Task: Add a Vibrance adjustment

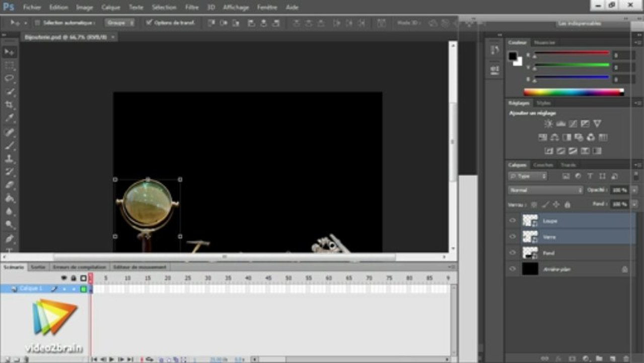Action: (x=597, y=124)
